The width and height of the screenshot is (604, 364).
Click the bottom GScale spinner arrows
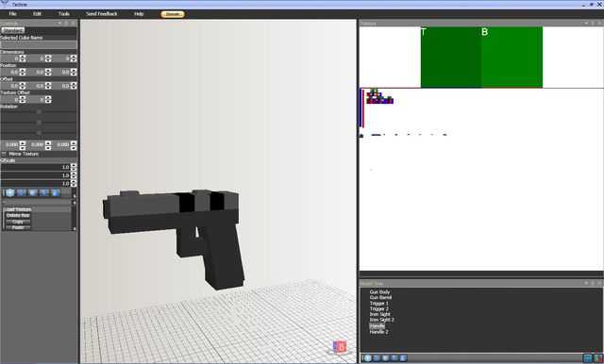coord(74,183)
